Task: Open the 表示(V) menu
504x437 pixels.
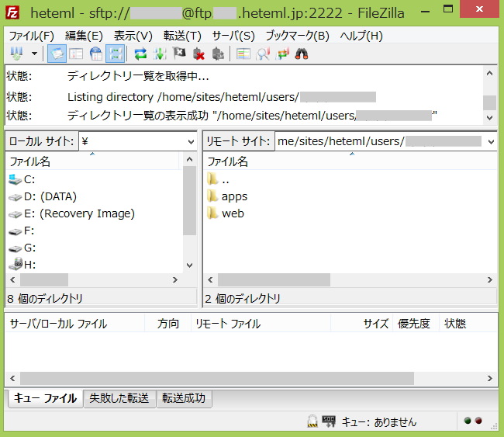Action: click(133, 36)
